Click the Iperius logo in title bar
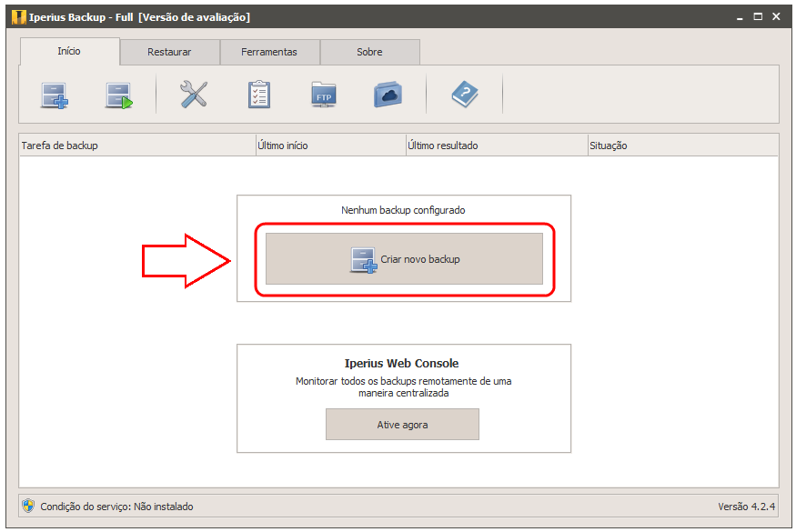This screenshot has height=532, width=796. (18, 16)
